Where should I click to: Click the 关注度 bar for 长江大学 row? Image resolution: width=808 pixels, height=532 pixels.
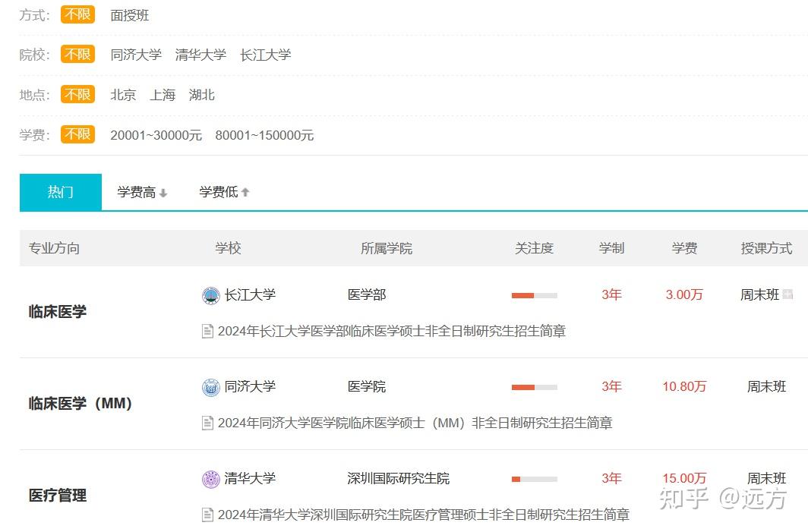pyautogui.click(x=535, y=296)
